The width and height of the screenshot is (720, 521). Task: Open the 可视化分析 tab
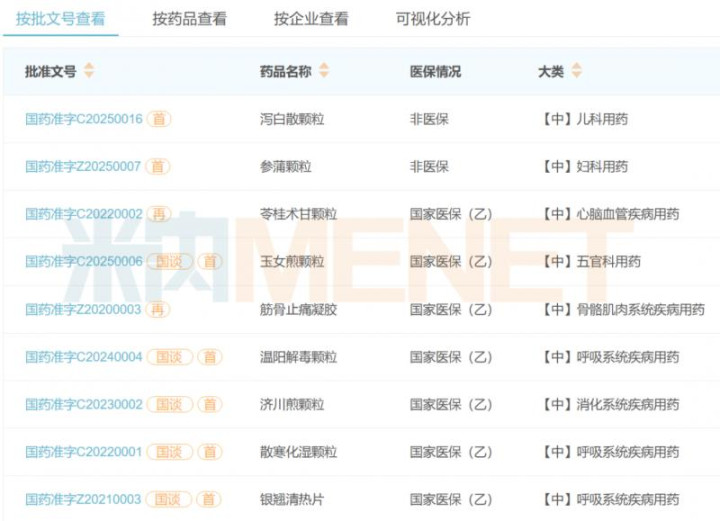(x=433, y=19)
